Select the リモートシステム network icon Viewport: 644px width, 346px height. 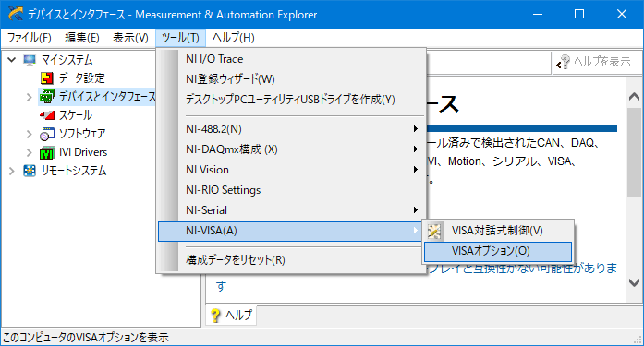click(30, 171)
